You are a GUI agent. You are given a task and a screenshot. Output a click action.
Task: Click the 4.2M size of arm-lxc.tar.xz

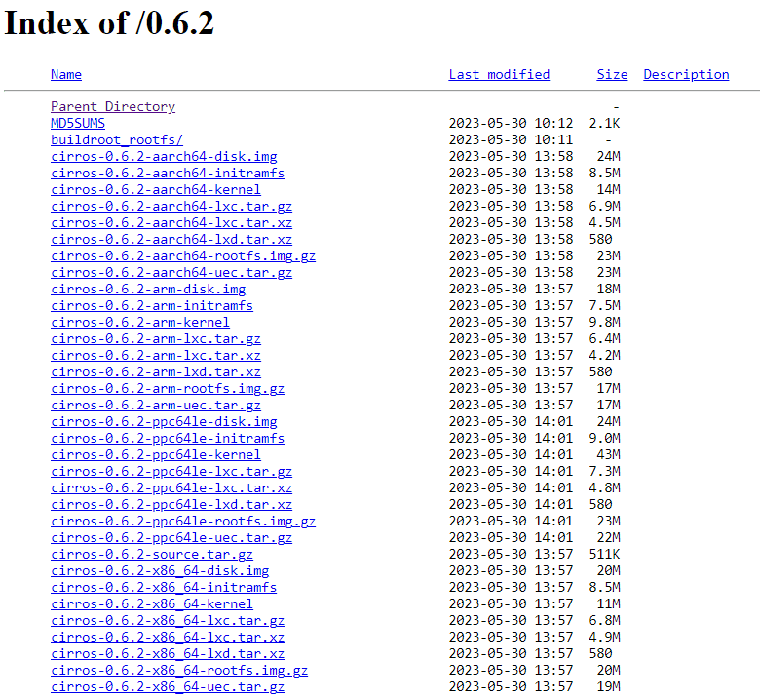point(604,355)
